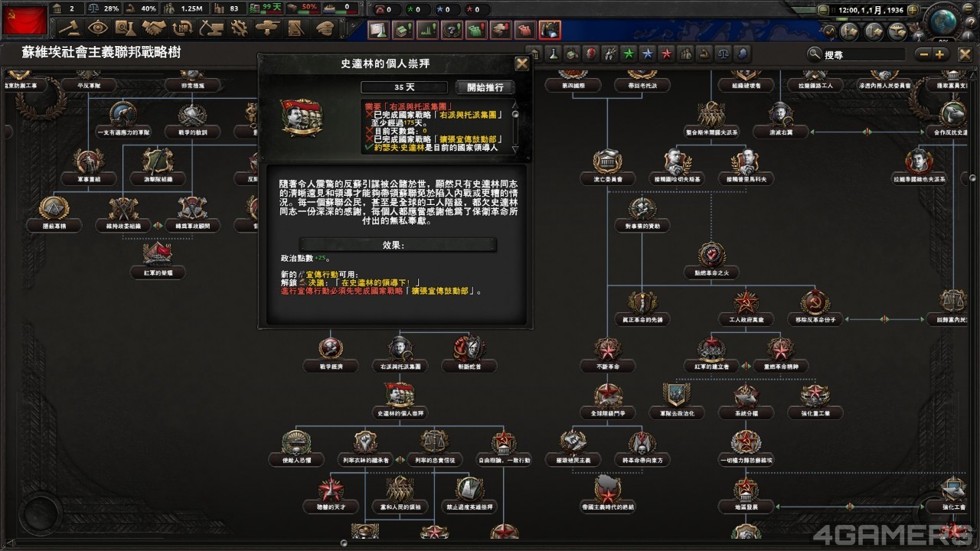Click the highlighted red-bordered alert icon
Image resolution: width=980 pixels, height=551 pixels.
pos(550,30)
